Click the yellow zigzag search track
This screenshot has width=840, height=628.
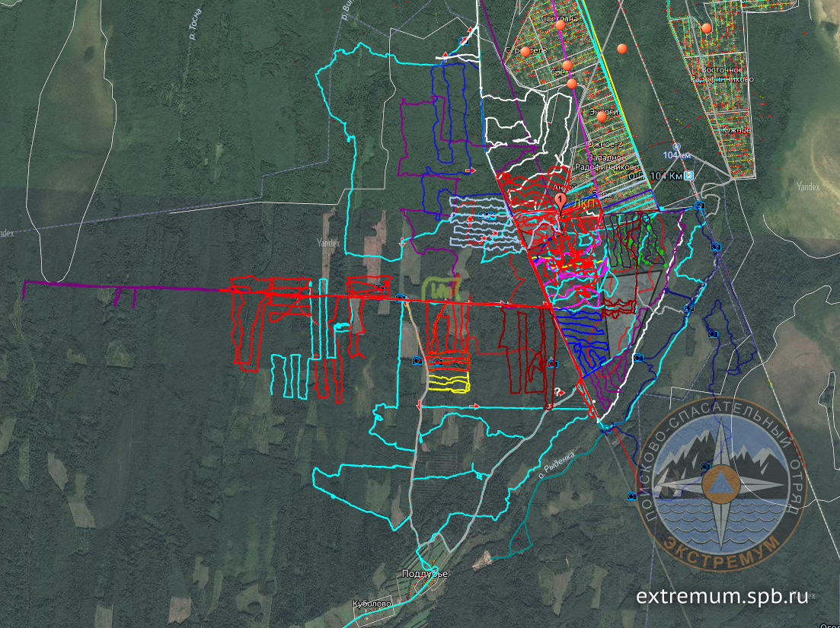pos(449,382)
